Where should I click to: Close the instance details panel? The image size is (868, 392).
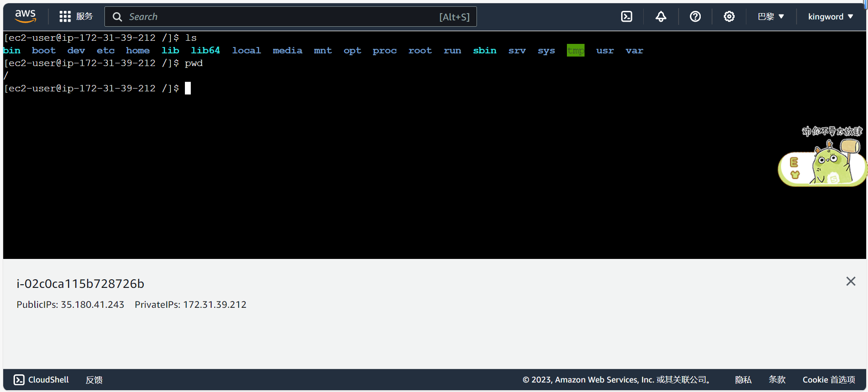click(851, 282)
